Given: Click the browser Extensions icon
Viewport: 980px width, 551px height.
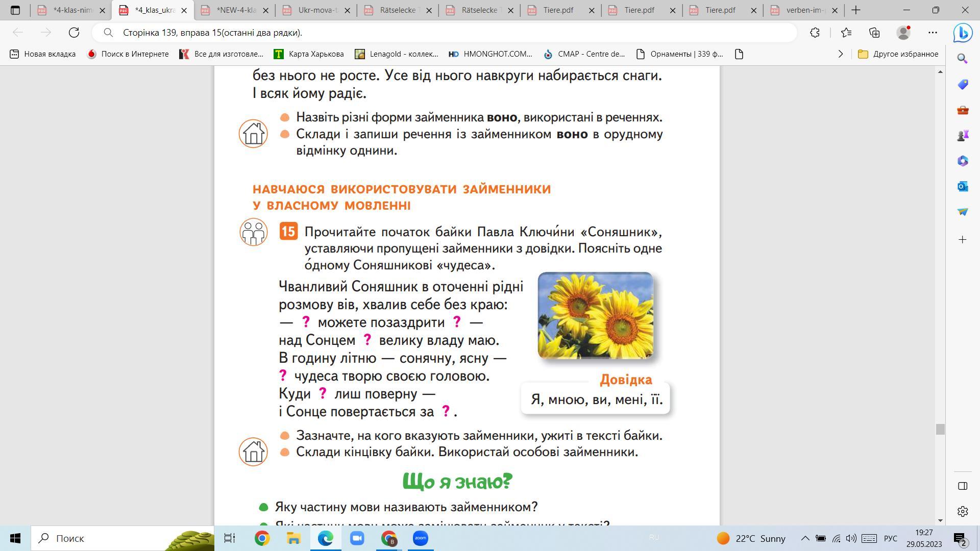Looking at the screenshot, I should [815, 33].
